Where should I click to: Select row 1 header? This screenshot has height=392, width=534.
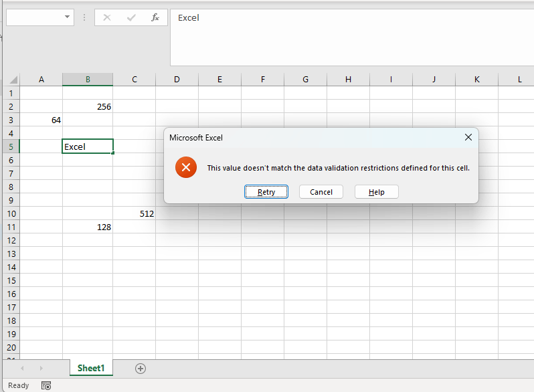(11, 93)
